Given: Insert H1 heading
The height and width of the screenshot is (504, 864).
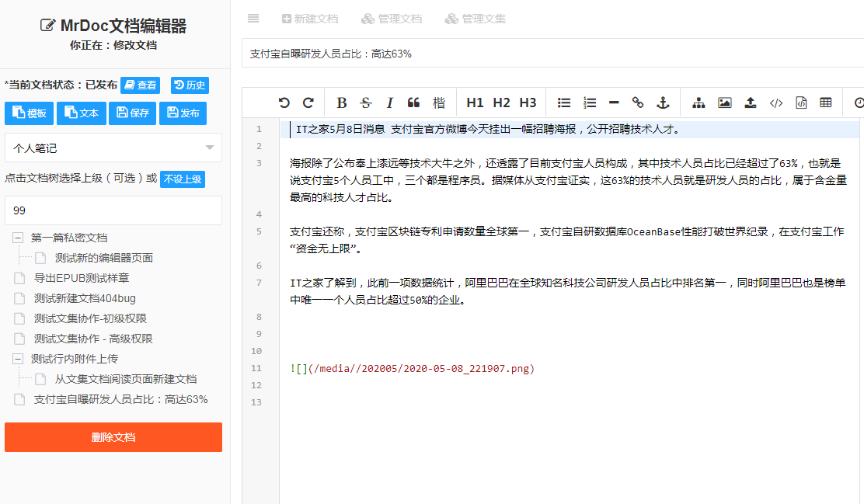Looking at the screenshot, I should pyautogui.click(x=475, y=103).
